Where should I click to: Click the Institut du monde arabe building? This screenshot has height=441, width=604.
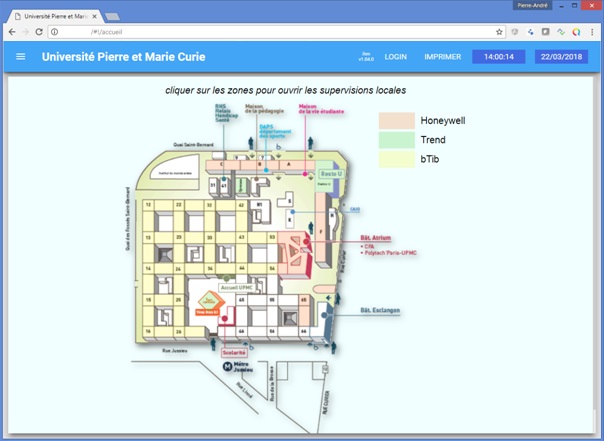tap(174, 166)
